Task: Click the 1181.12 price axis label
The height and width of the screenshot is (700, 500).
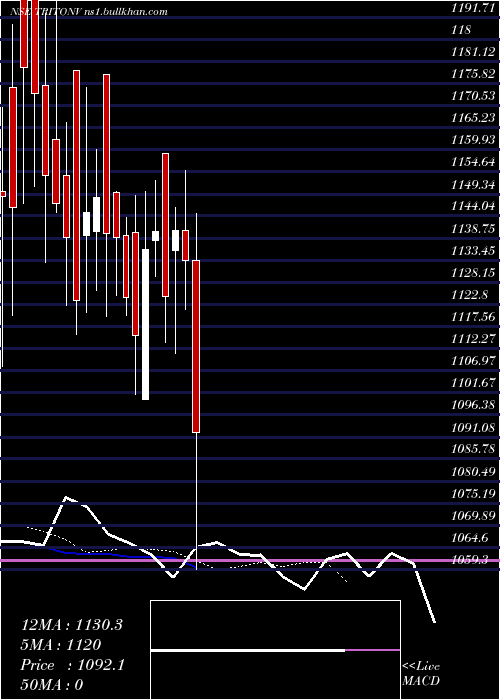Action: (x=473, y=52)
